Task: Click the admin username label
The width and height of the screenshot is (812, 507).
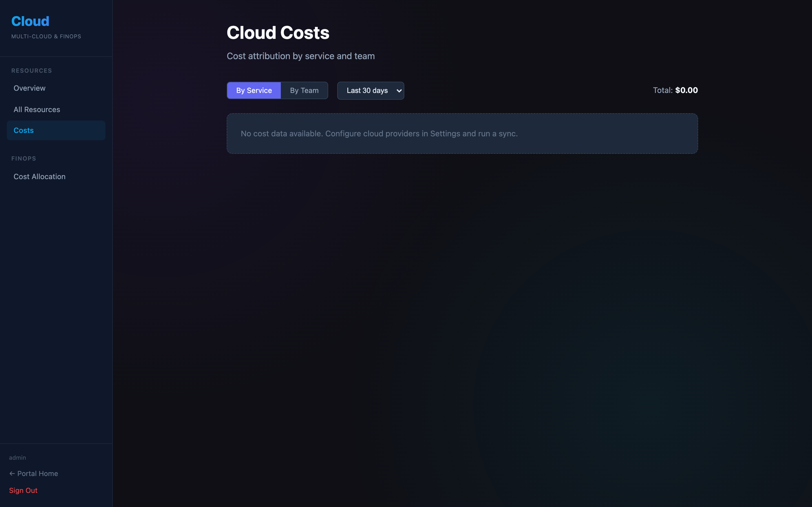Action: pyautogui.click(x=18, y=457)
